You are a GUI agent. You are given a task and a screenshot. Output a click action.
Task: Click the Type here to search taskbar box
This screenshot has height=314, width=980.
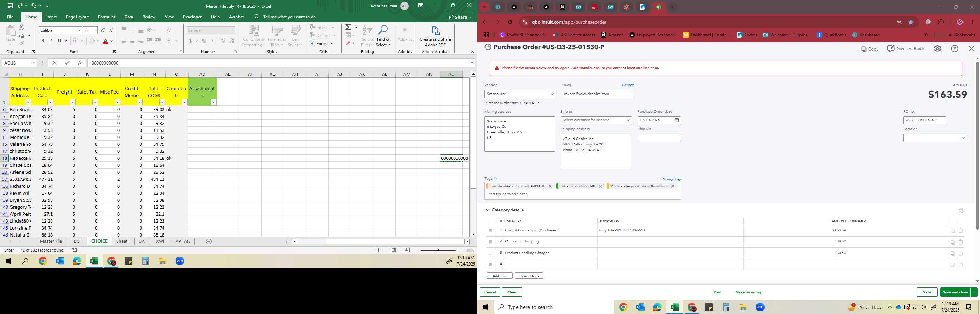(554, 307)
